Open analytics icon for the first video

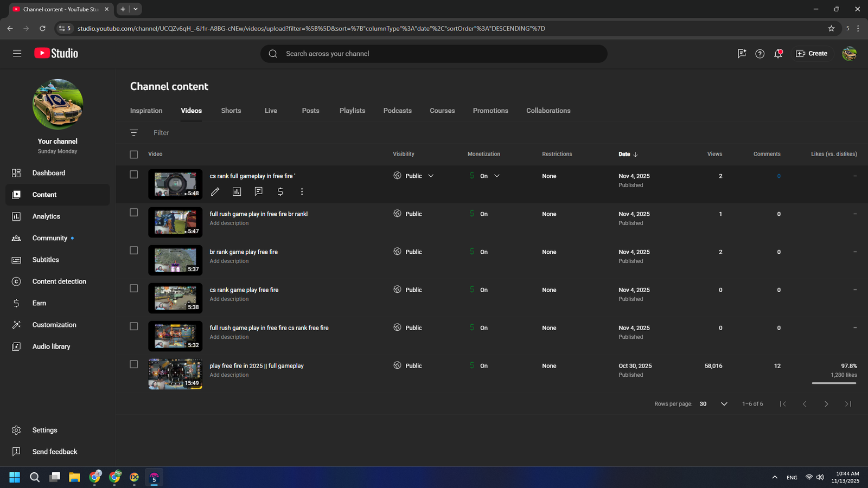[237, 191]
